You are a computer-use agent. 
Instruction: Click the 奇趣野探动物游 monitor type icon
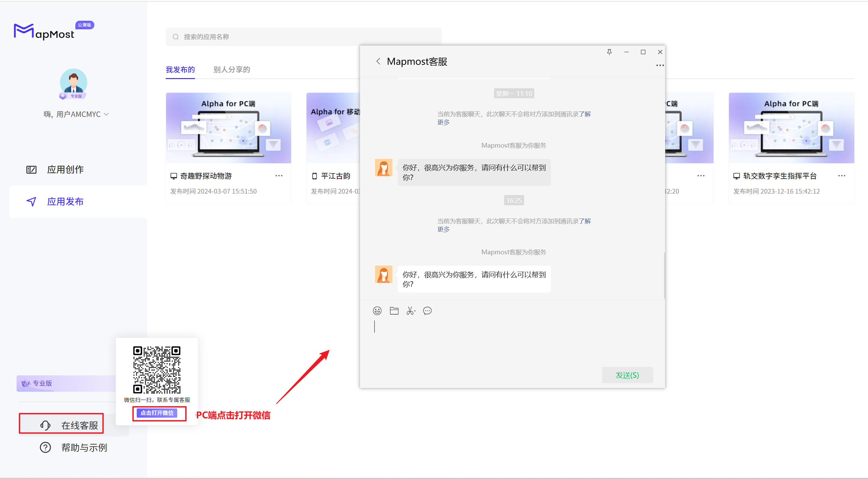pyautogui.click(x=174, y=176)
